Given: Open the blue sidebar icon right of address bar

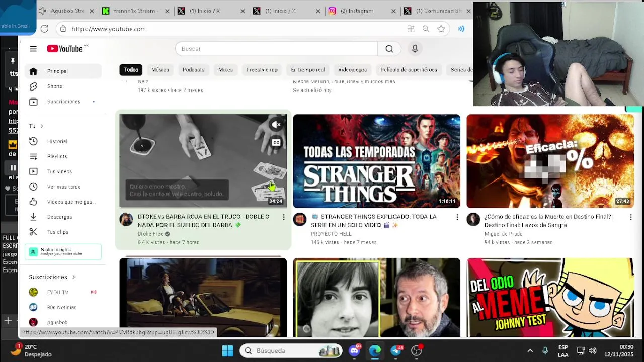Looking at the screenshot, I should tap(461, 29).
